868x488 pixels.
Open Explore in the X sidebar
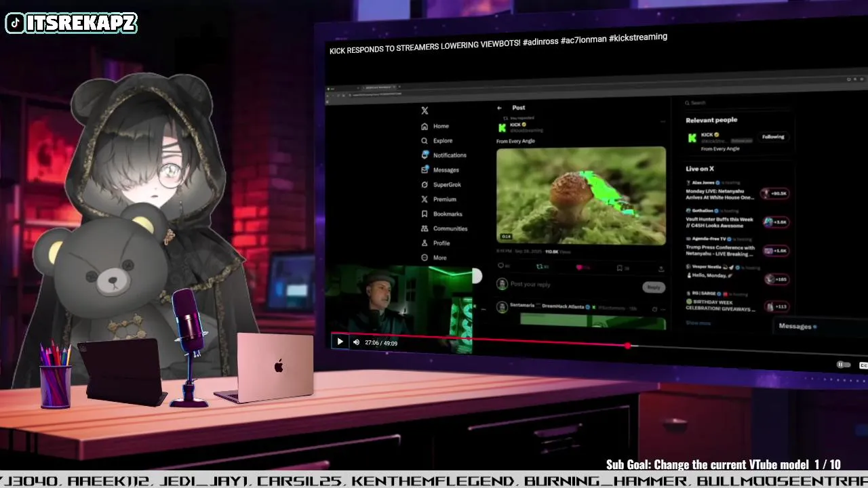coord(437,141)
